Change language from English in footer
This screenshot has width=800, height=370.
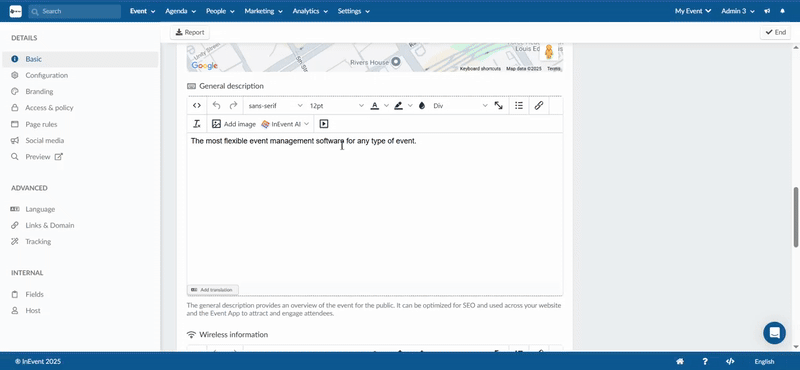tap(764, 361)
